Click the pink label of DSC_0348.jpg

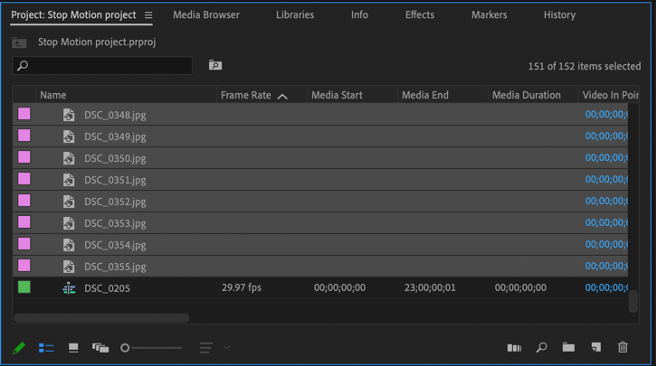[24, 114]
